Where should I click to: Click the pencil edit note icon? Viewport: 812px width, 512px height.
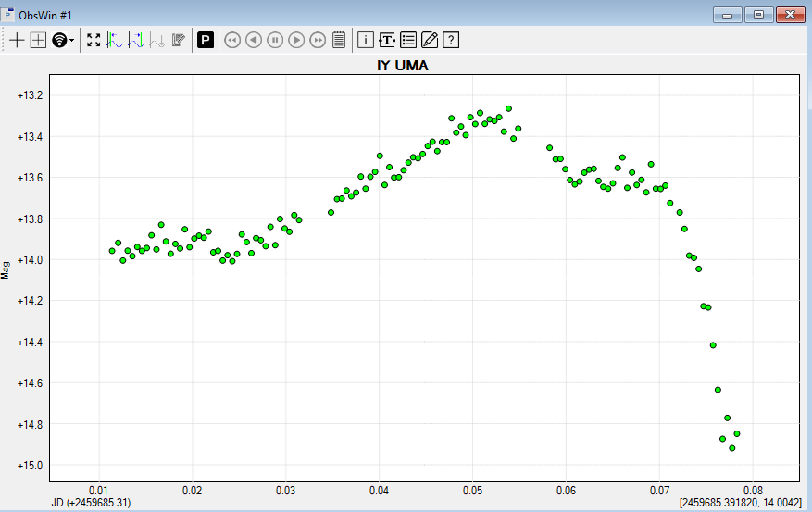(430, 40)
